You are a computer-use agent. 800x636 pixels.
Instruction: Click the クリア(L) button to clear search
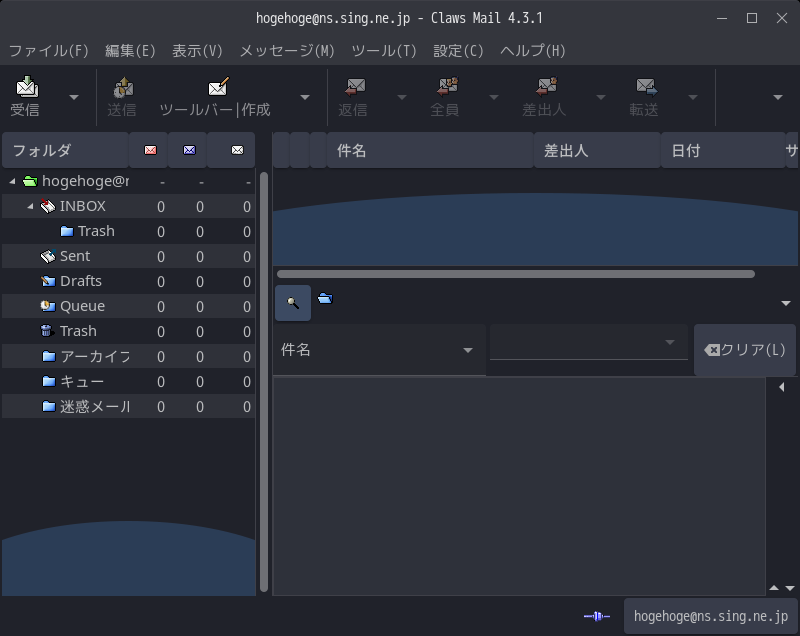click(x=744, y=351)
